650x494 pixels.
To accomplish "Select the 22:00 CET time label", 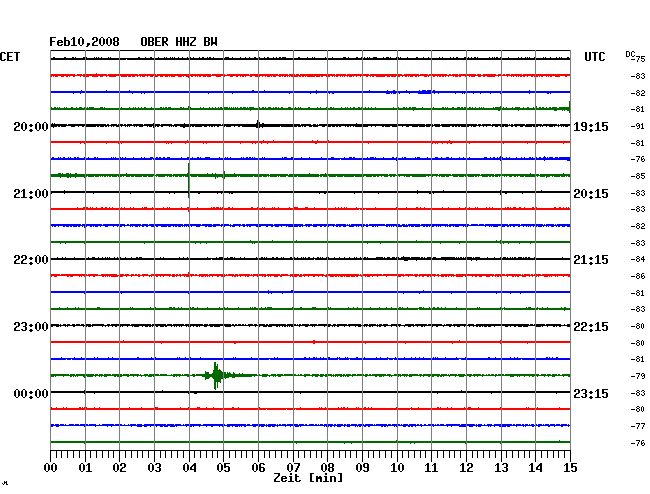I will tap(31, 260).
